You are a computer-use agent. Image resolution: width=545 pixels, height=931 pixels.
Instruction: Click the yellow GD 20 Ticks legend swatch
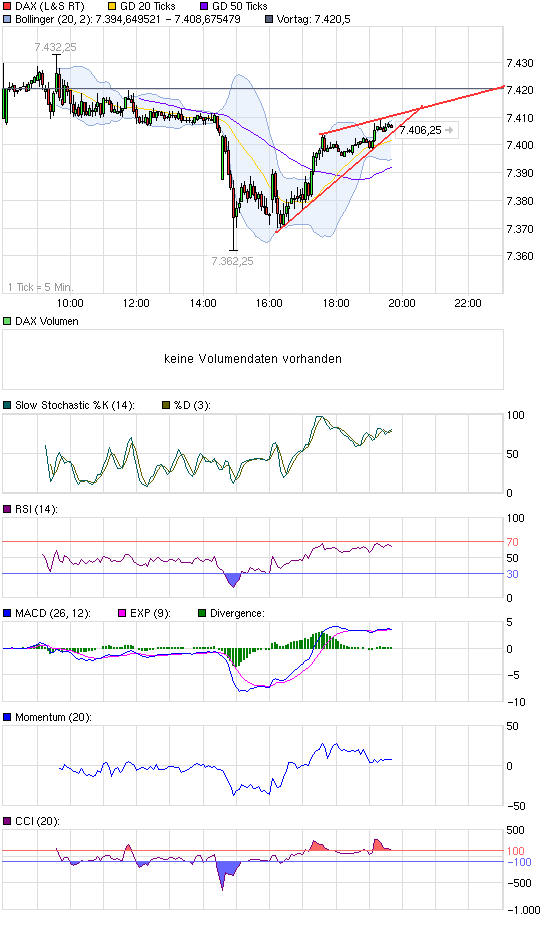(x=112, y=7)
